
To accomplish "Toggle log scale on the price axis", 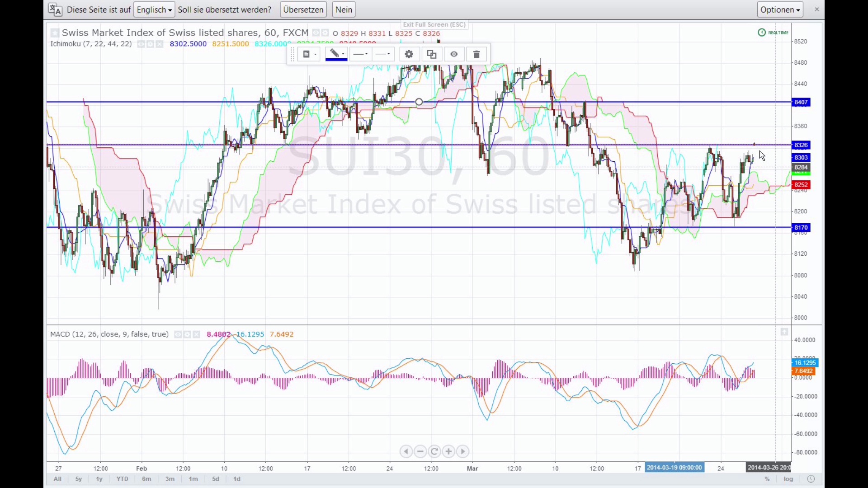I will (x=789, y=479).
